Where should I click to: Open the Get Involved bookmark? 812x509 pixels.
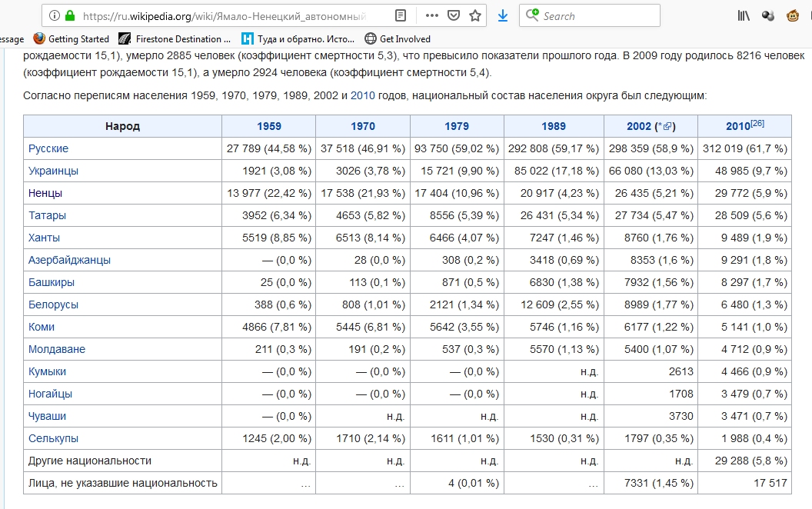398,39
